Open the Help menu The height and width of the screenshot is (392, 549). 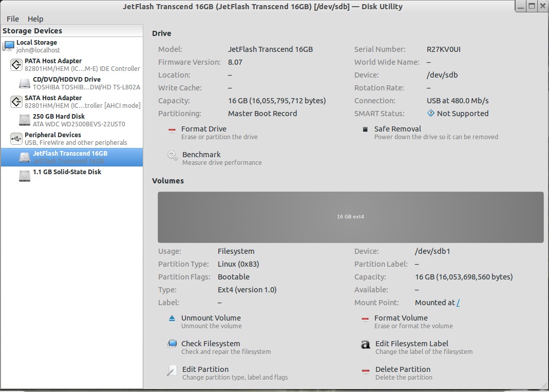35,19
